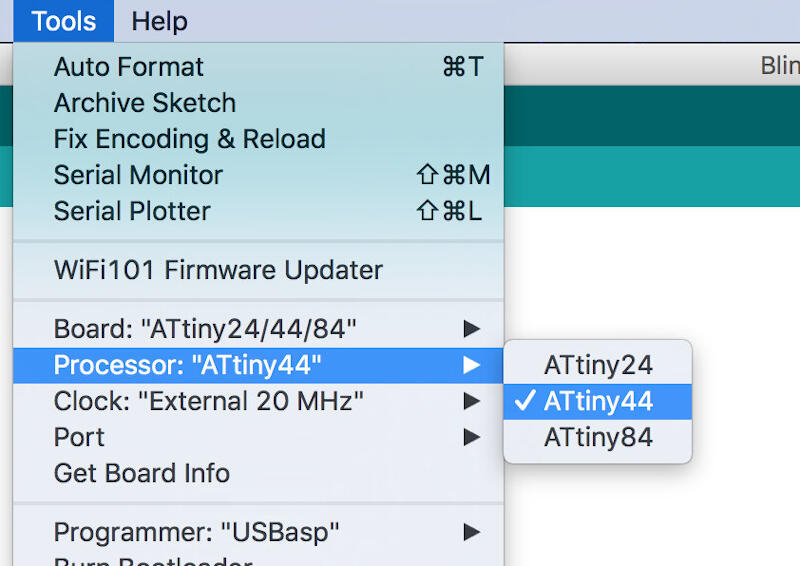Open WiFi101 Firmware Updater
The width and height of the screenshot is (800, 566).
coord(218,270)
